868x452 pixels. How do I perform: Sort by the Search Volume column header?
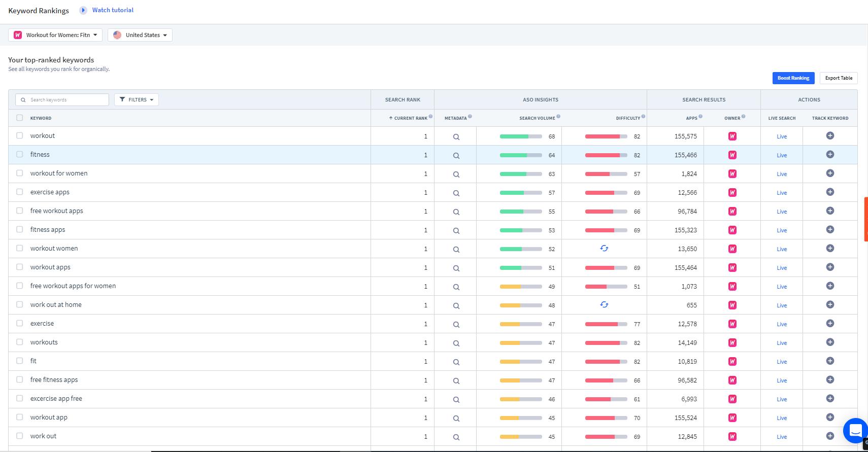click(537, 118)
